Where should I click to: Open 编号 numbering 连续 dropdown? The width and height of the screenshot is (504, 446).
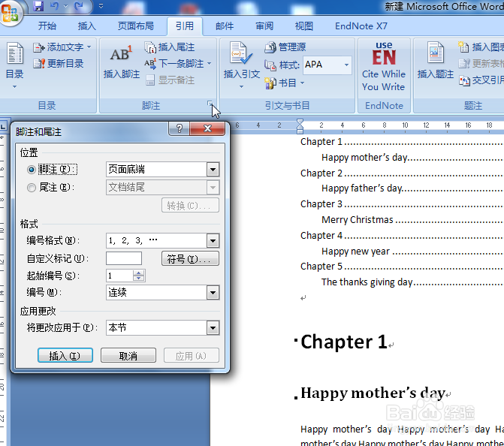tap(213, 292)
